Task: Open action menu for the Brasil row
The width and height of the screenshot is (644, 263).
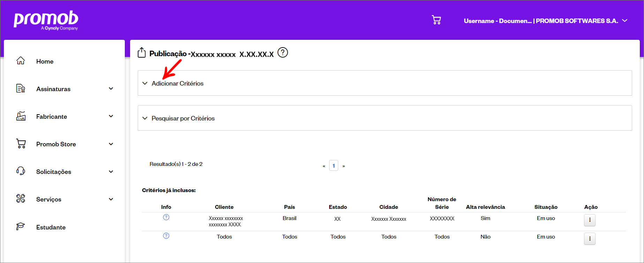Action: 590,220
